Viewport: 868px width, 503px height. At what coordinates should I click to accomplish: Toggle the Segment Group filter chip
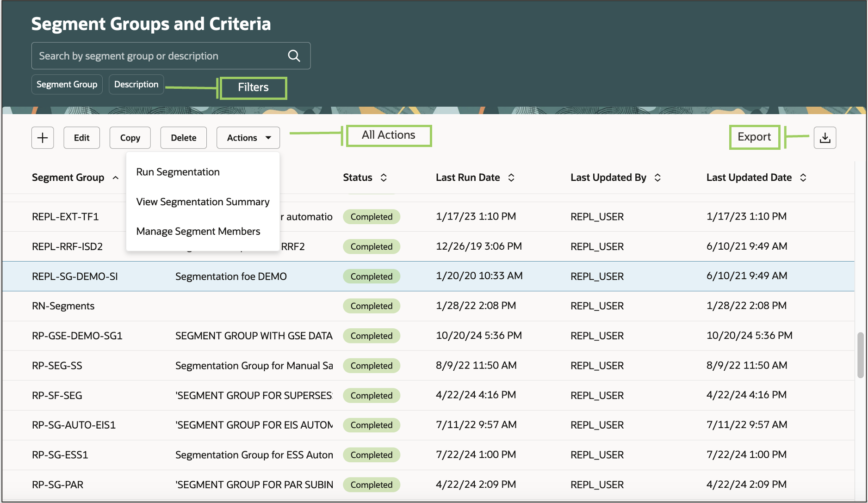67,84
